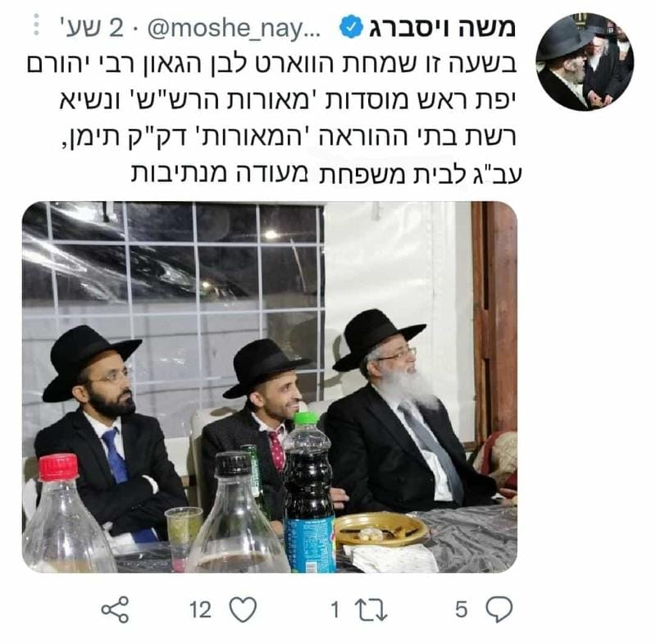The height and width of the screenshot is (644, 656).
Task: Click the dark soda bottle in photo
Action: [x=309, y=494]
